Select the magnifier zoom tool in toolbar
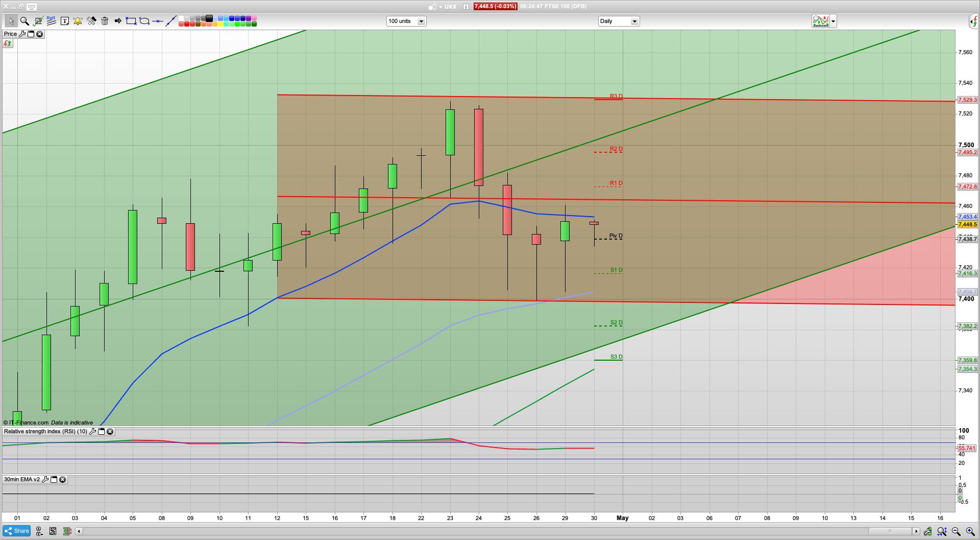This screenshot has width=980, height=540. tap(24, 21)
